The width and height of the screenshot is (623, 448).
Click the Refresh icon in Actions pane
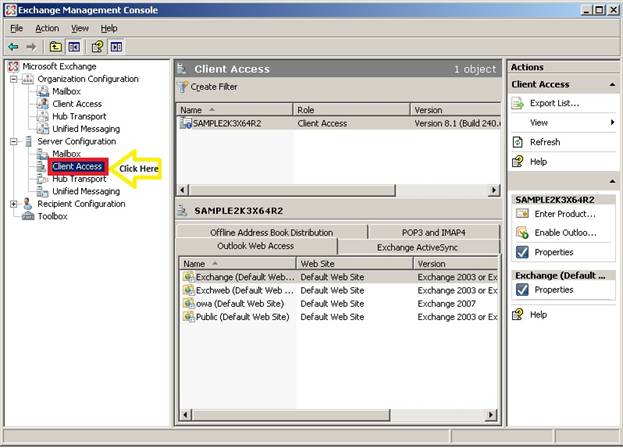coord(518,142)
